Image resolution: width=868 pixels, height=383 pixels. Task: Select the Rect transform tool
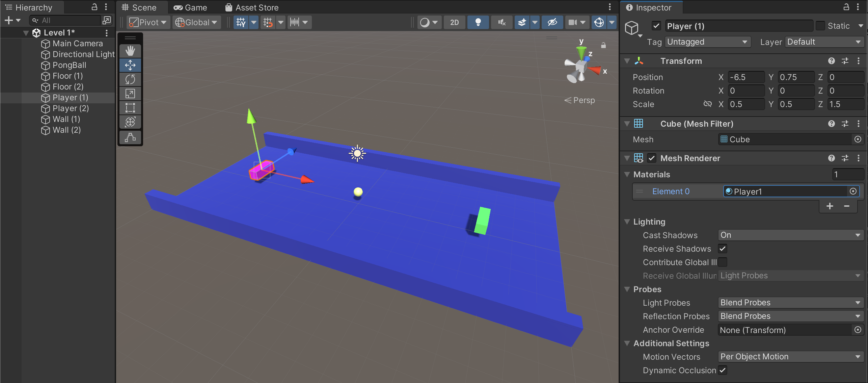130,108
